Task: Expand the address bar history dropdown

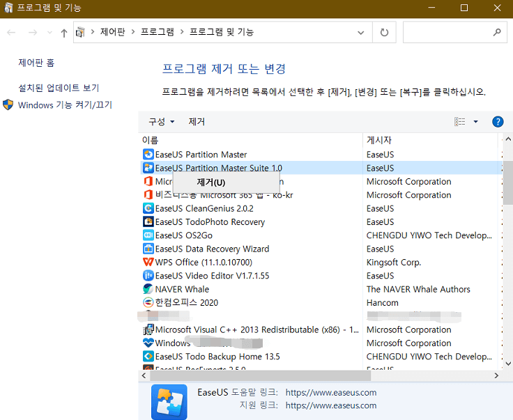Action: [x=361, y=32]
